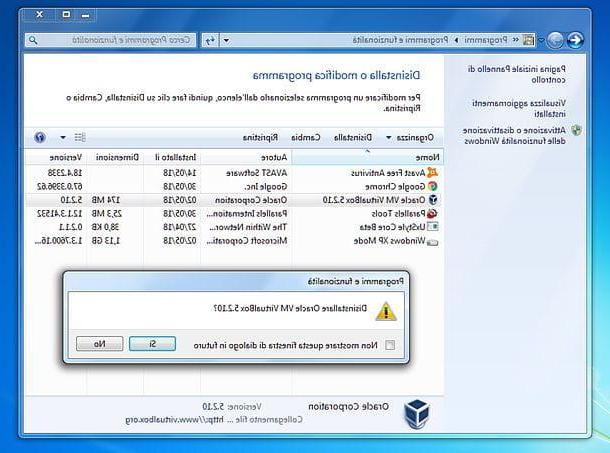This screenshot has width=610, height=453.
Task: Click the large VirtualBox cube icon in details pane
Action: tap(417, 414)
